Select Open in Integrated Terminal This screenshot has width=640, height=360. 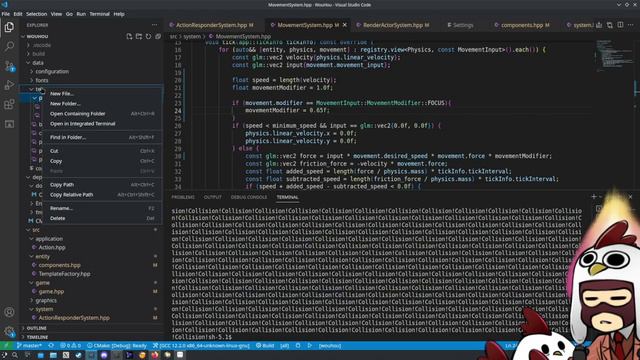tap(102, 124)
